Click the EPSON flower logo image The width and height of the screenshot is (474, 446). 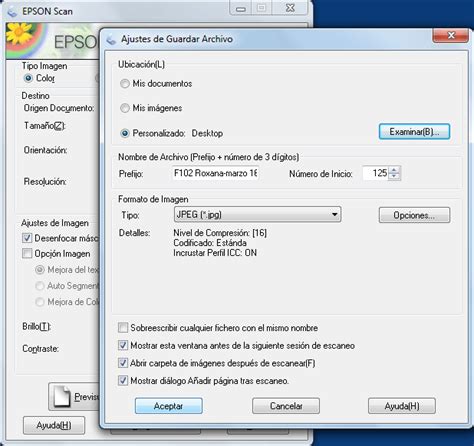tap(26, 40)
